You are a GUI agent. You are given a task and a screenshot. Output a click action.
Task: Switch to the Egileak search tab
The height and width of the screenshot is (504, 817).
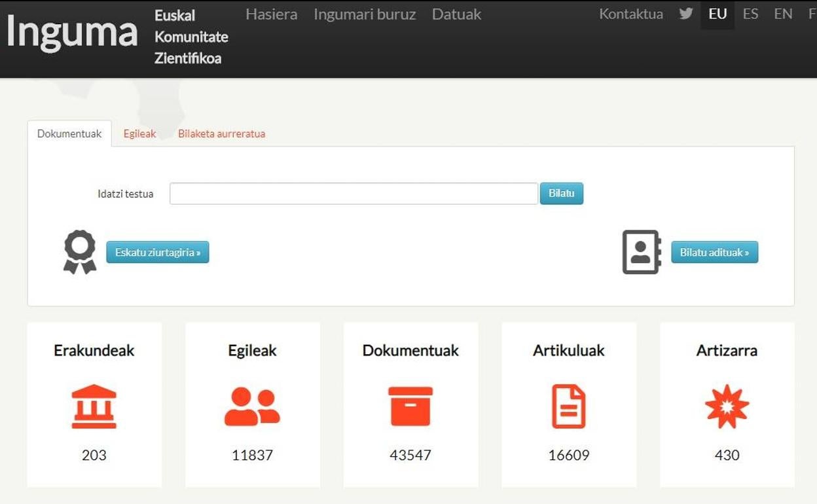tap(139, 134)
